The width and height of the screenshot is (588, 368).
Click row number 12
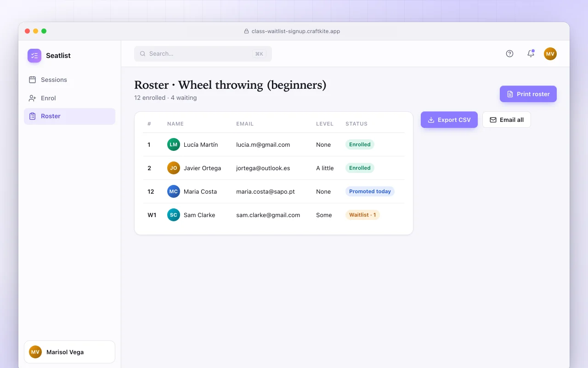(151, 191)
